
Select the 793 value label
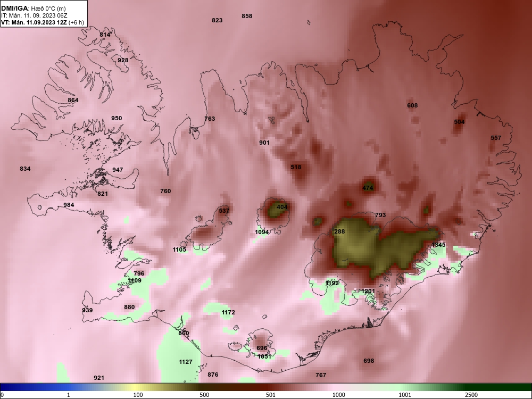(380, 215)
